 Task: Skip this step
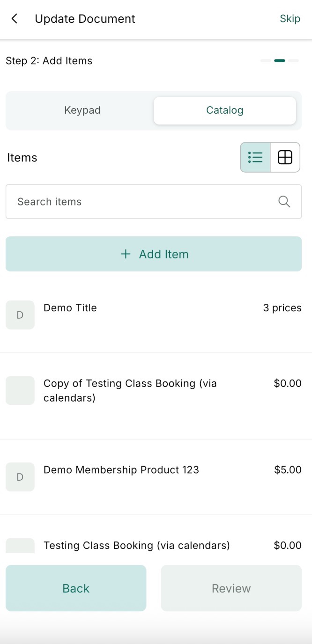coord(290,19)
